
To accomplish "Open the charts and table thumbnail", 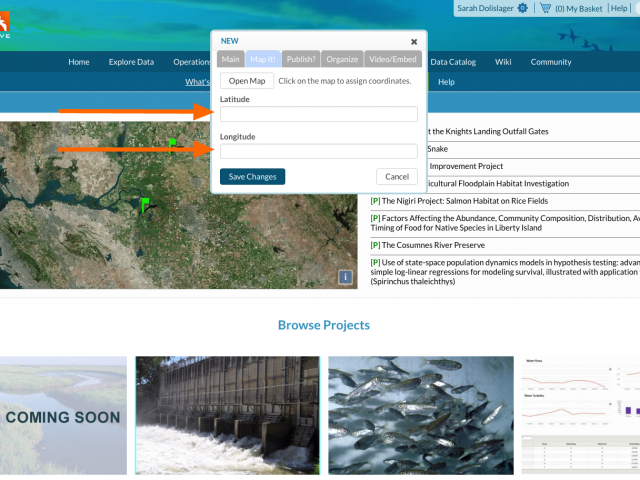I will pyautogui.click(x=581, y=415).
